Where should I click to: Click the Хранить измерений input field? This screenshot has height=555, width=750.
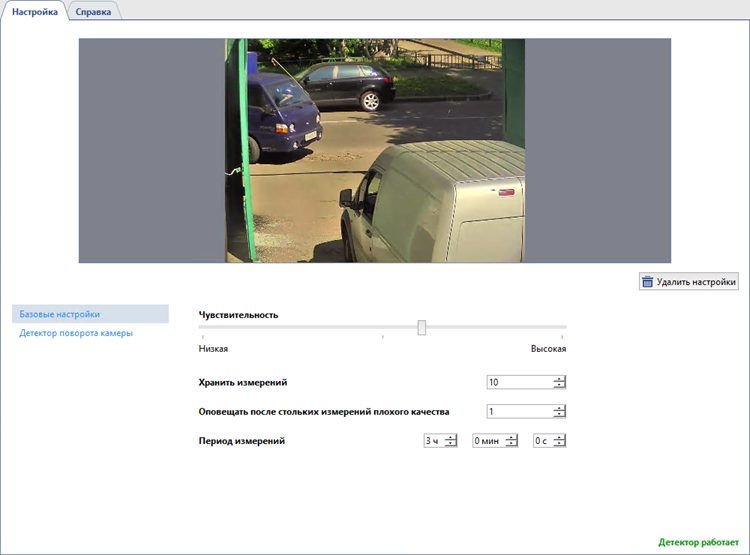click(x=518, y=382)
